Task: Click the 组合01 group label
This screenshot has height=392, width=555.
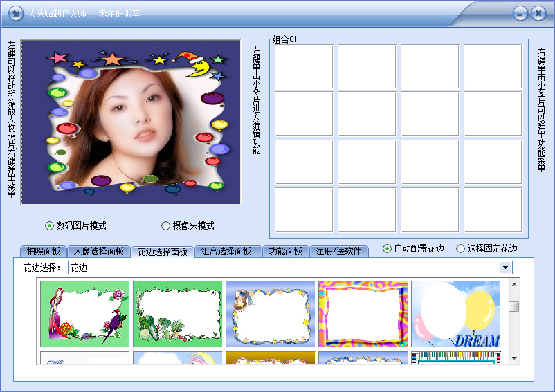Action: click(284, 39)
